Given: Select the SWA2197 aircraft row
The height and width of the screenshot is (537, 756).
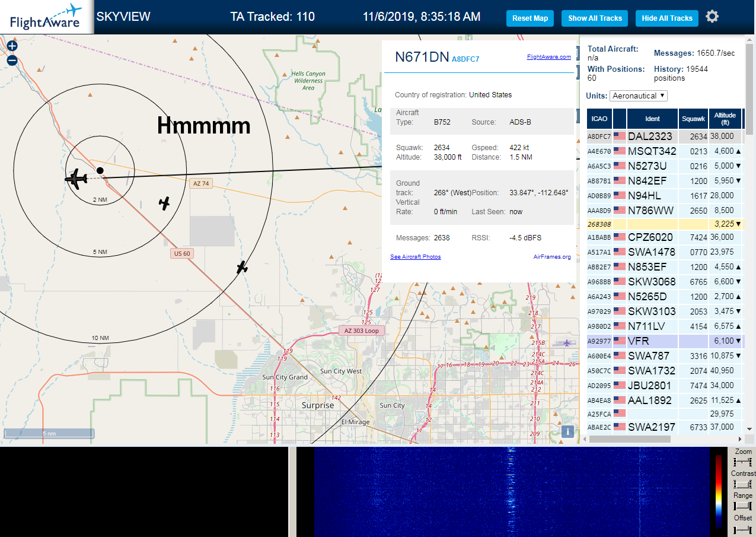Looking at the screenshot, I should click(x=665, y=427).
